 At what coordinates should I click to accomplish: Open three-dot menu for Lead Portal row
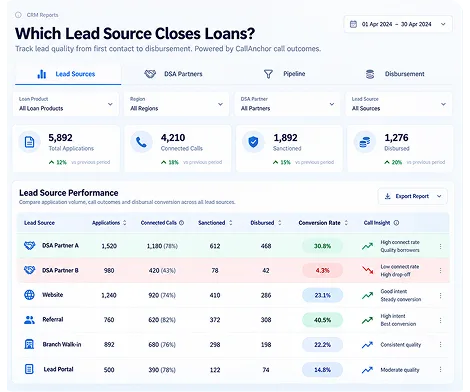pyautogui.click(x=440, y=370)
